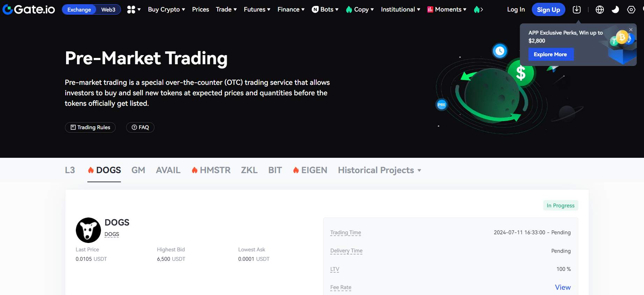Select the ZKL project tab
Viewport: 644px width, 295px height.
(249, 170)
